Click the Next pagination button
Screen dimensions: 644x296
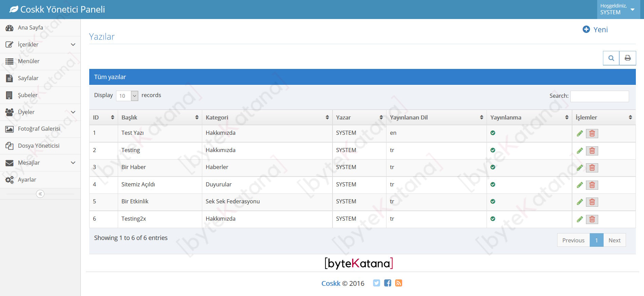pyautogui.click(x=614, y=240)
